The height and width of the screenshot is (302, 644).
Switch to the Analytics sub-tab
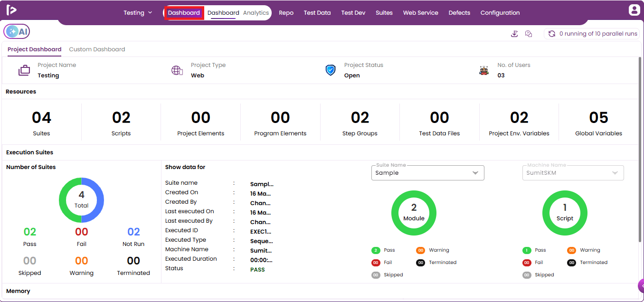coord(256,13)
